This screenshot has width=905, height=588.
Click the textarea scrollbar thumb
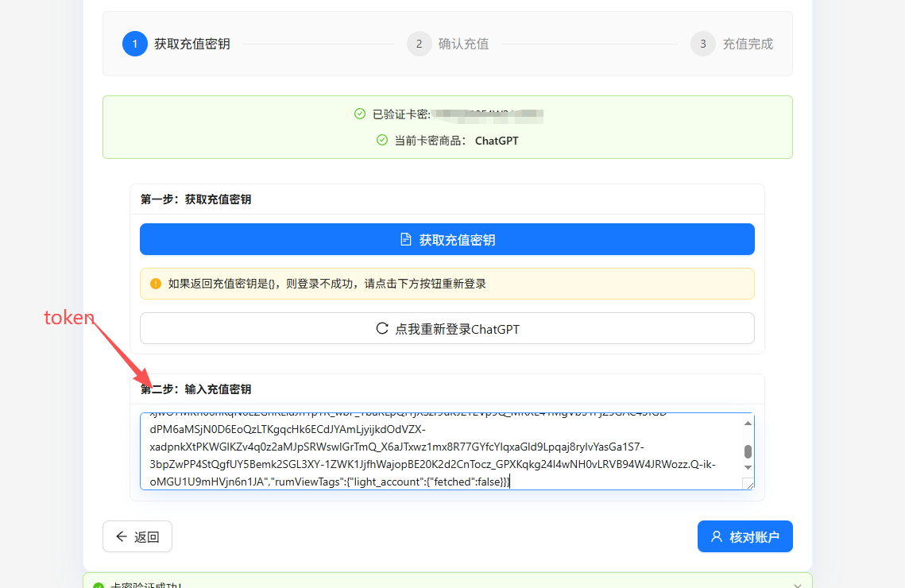tap(748, 451)
